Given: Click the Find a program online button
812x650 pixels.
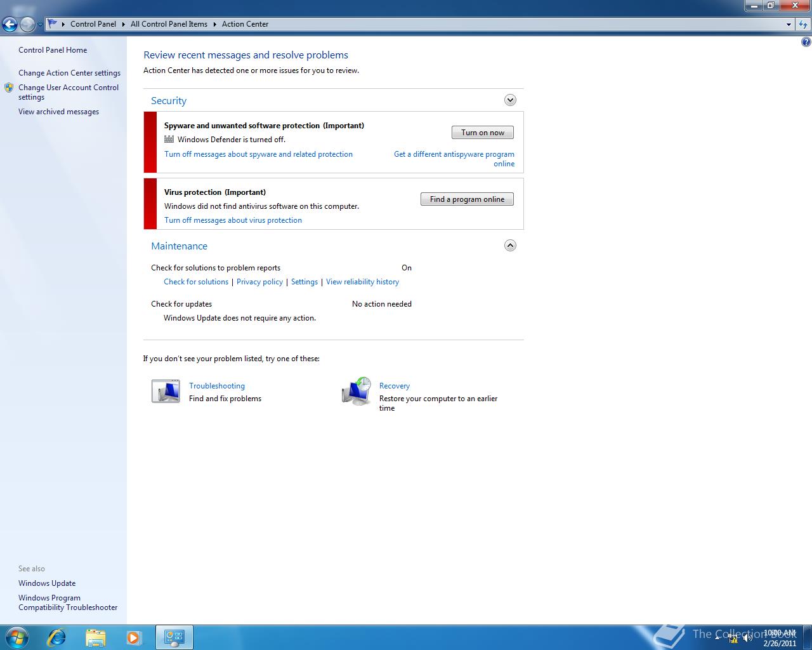Looking at the screenshot, I should click(467, 199).
